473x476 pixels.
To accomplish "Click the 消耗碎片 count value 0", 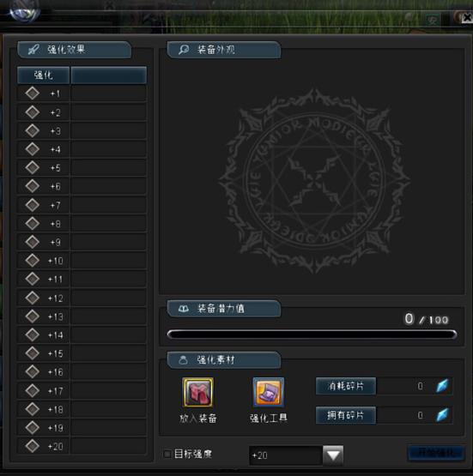I will [420, 386].
